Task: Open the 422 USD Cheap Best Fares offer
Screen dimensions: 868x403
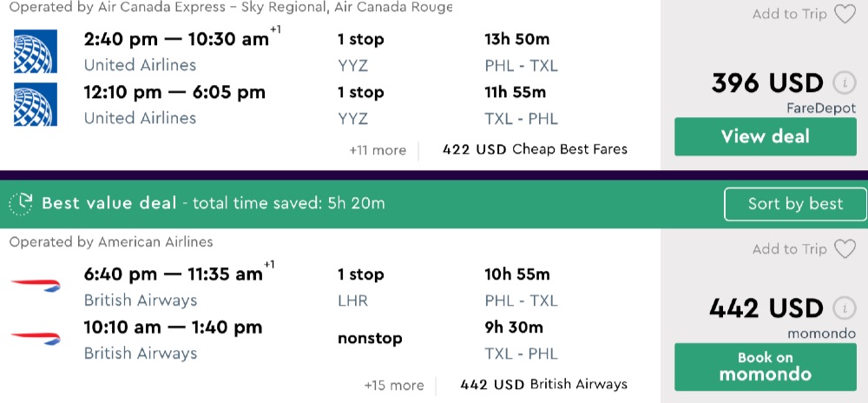Action: pos(535,149)
